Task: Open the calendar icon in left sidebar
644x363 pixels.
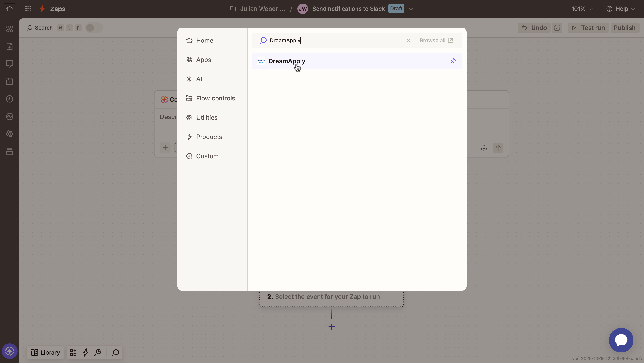Action: click(x=9, y=81)
